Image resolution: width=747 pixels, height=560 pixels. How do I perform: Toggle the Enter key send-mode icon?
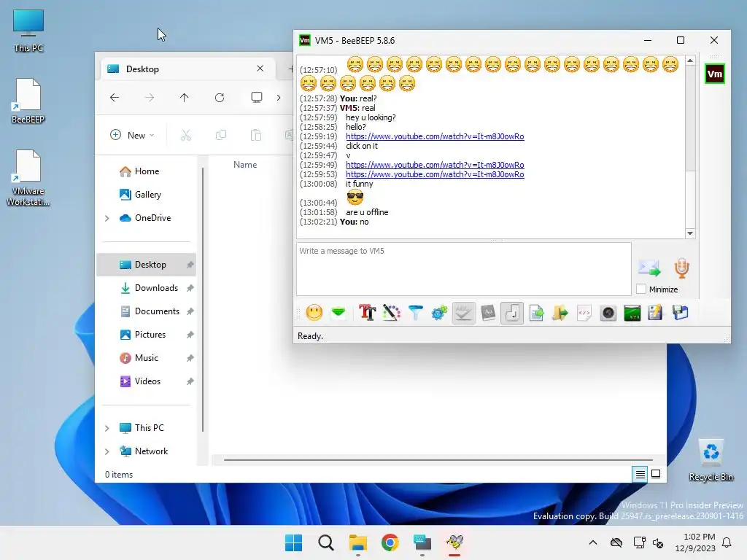512,313
